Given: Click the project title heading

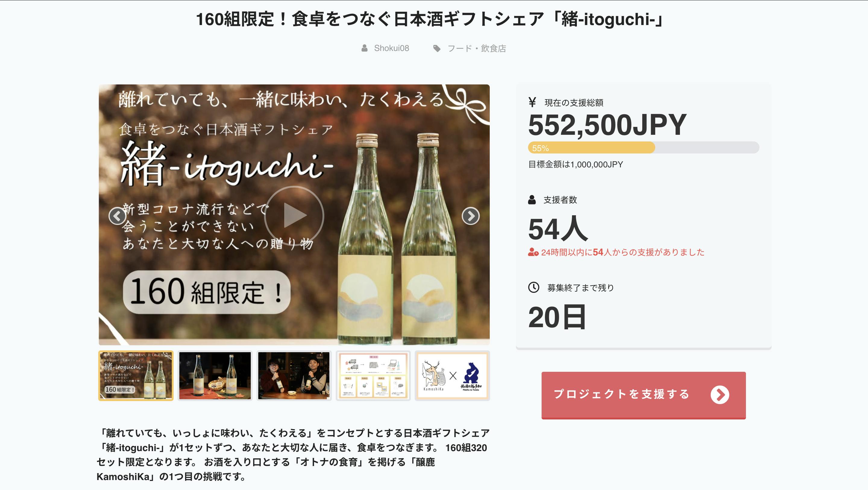Looking at the screenshot, I should (430, 19).
